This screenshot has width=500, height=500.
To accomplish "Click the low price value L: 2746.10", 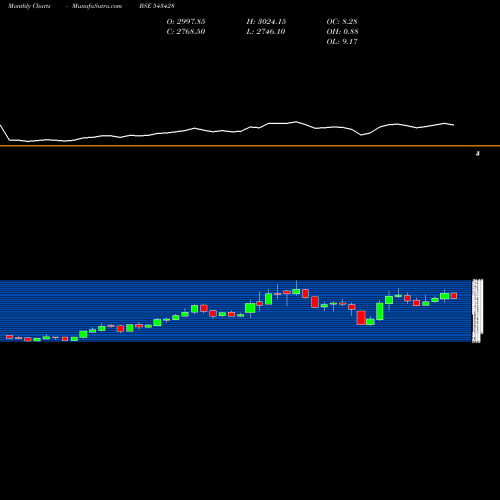I will (x=266, y=32).
